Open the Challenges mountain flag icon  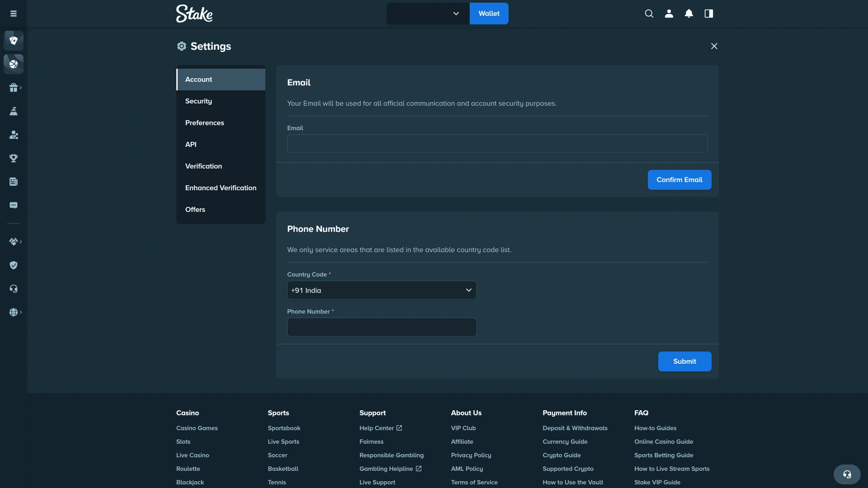[14, 111]
